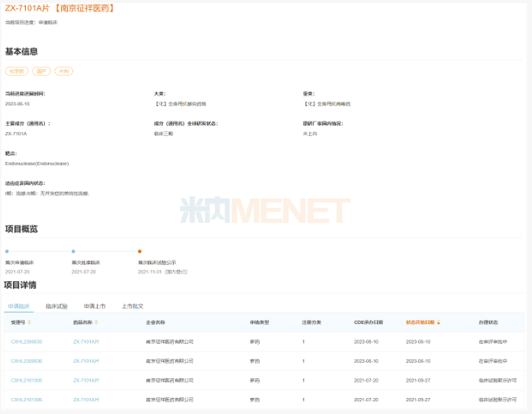Screen dimensions: 532x414
Task: Open the 申请上市 tab
Action: click(95, 306)
